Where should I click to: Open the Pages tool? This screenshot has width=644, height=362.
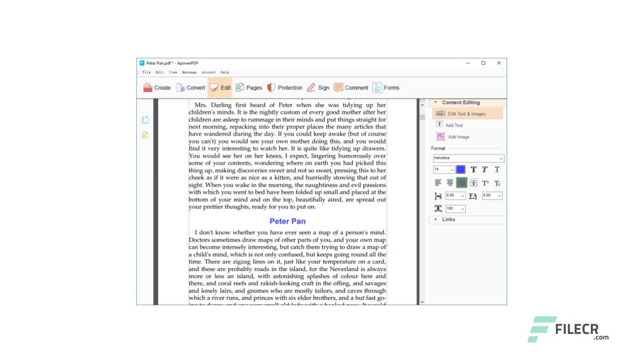[x=249, y=87]
